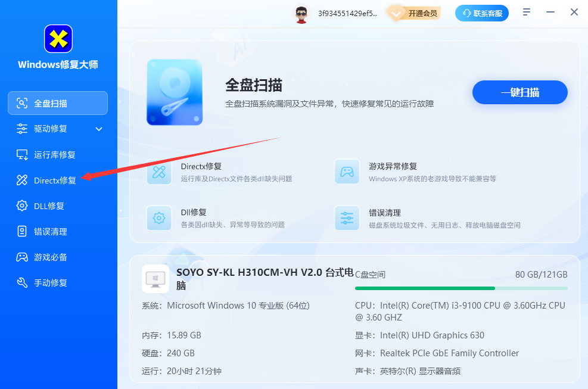Open the 驱动修复 sliders icon in the sidebar
The height and width of the screenshot is (389, 588).
click(x=22, y=129)
